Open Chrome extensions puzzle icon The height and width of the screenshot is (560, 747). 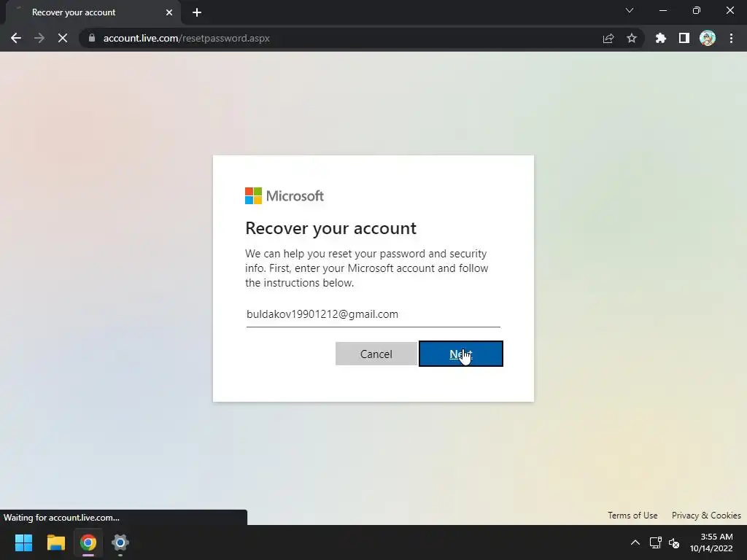click(661, 38)
